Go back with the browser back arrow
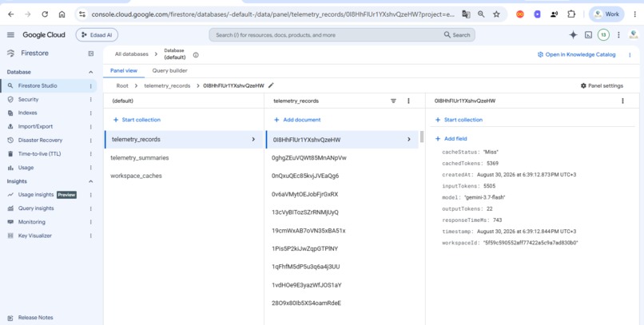 (x=11, y=14)
